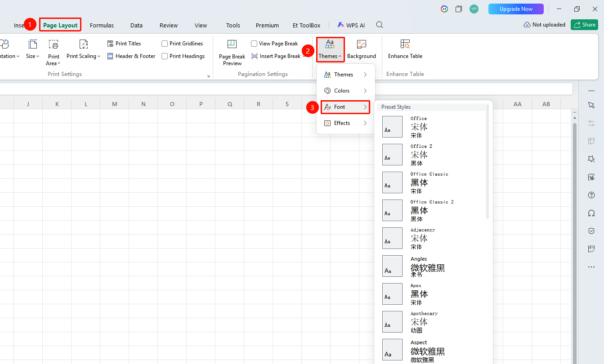
Task: Switch to the Formulas tab
Action: click(x=102, y=25)
